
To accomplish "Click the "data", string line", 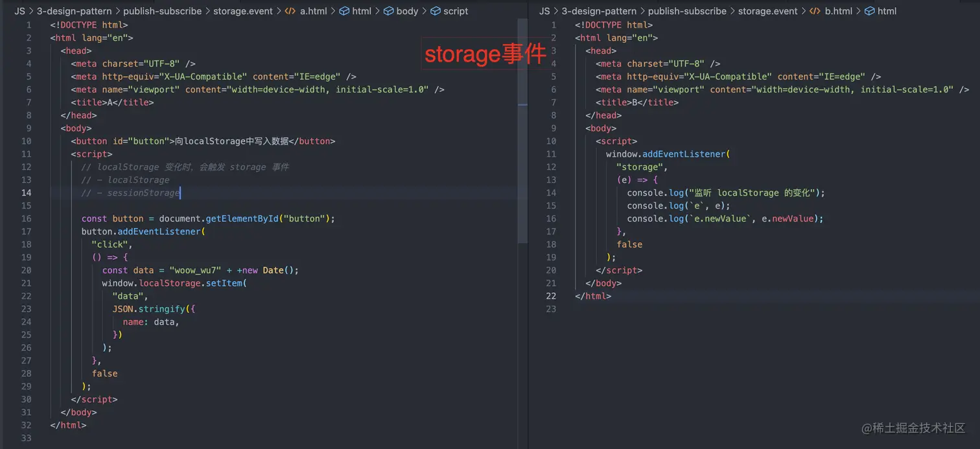I will 130,296.
